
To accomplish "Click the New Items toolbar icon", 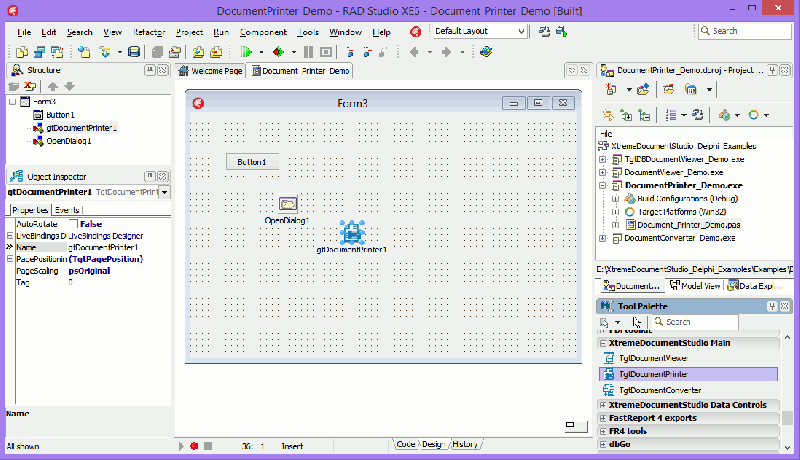I will pos(84,52).
